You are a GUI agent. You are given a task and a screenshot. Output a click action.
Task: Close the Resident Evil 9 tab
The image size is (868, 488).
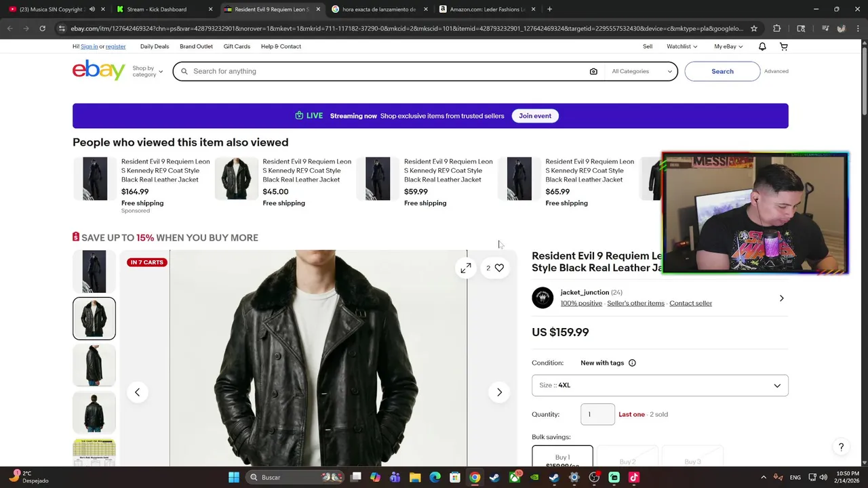[x=318, y=9]
